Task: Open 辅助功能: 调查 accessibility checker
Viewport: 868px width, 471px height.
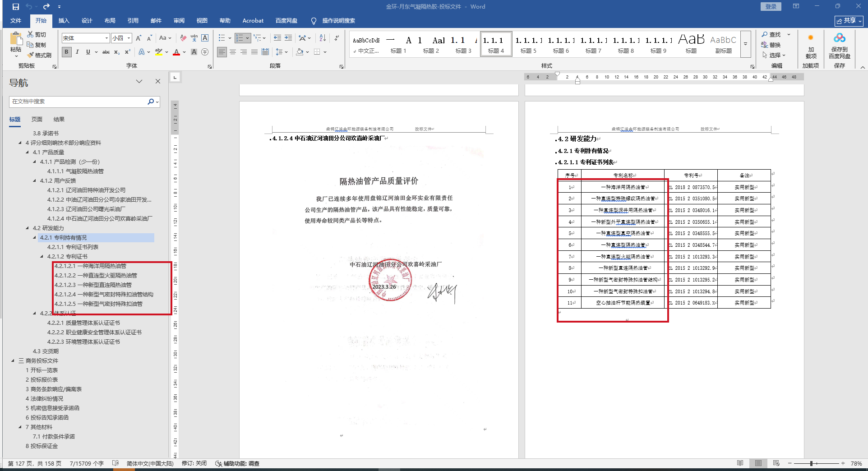Action: pos(237,463)
